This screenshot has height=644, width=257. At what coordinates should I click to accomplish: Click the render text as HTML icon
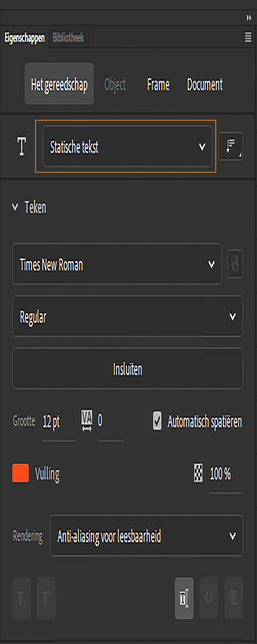pos(209,598)
